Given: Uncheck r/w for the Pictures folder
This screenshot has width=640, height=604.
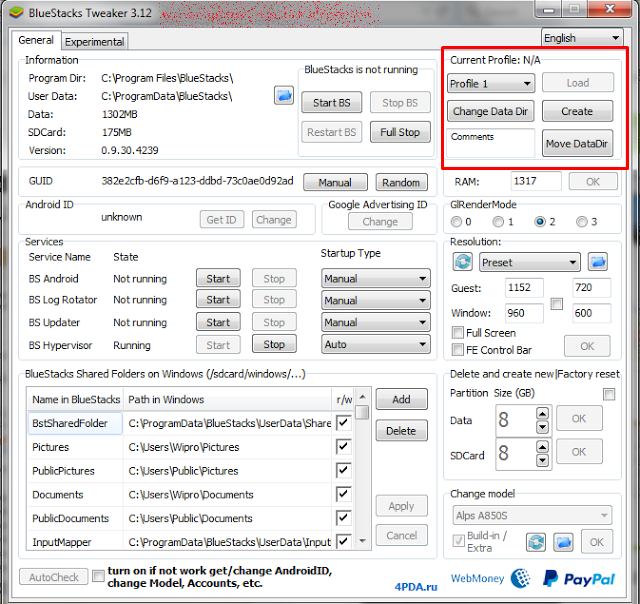Looking at the screenshot, I should point(343,446).
